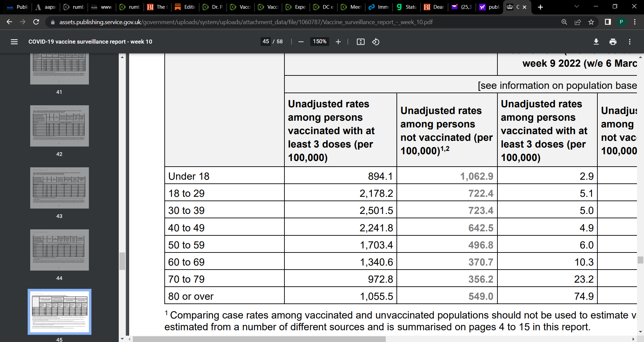Click the value 74.9 in the table
The width and height of the screenshot is (644, 342).
coord(584,296)
